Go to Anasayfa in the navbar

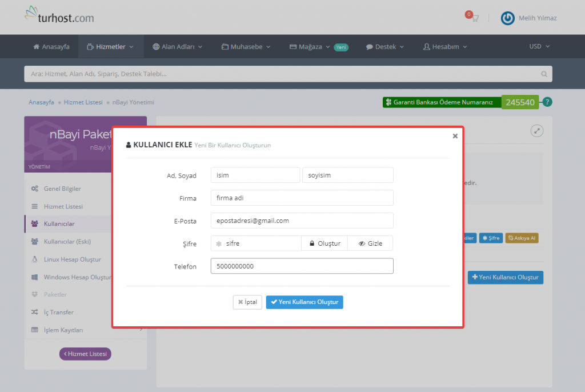(x=51, y=47)
